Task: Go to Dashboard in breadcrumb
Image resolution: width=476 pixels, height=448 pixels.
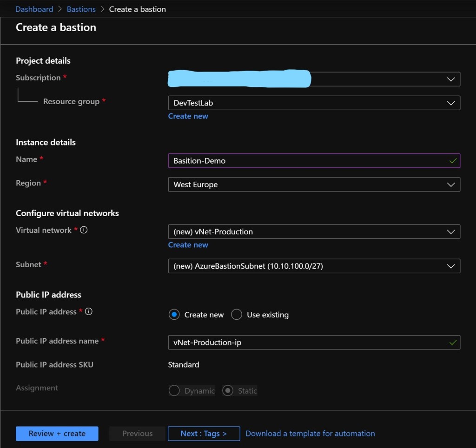Action: (x=34, y=9)
